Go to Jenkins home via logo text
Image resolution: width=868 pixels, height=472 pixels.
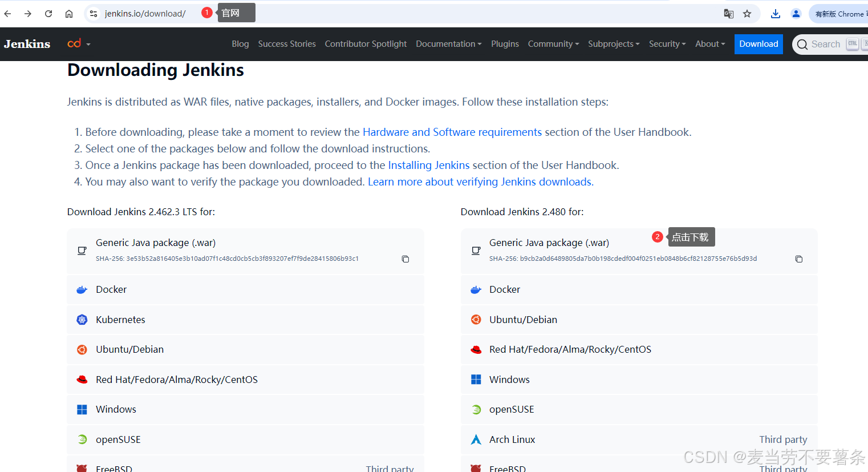click(x=27, y=44)
